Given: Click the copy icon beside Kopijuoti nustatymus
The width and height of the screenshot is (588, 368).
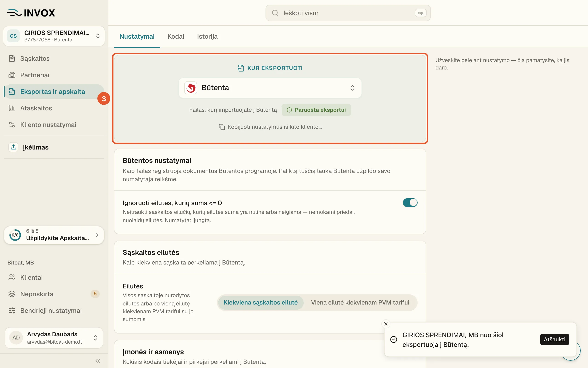Looking at the screenshot, I should coord(222,127).
